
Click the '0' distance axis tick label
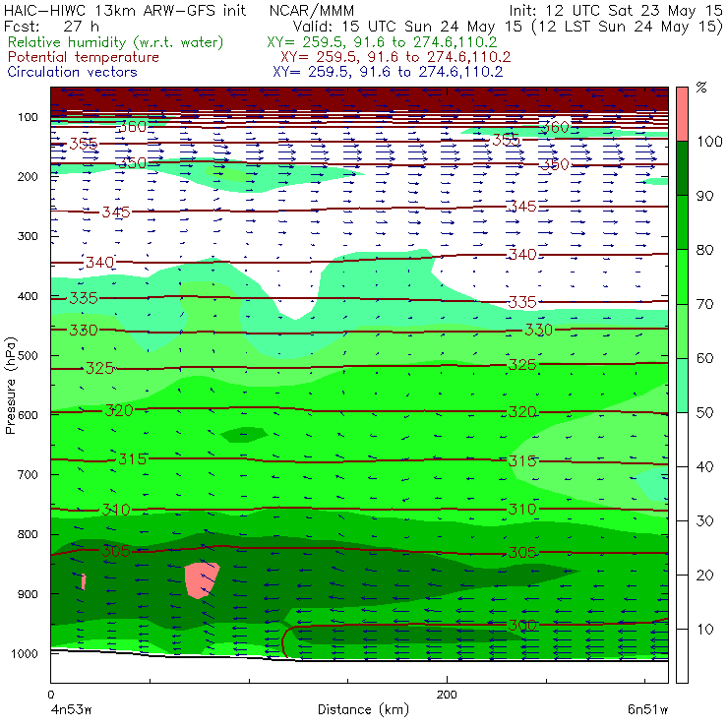(51, 695)
